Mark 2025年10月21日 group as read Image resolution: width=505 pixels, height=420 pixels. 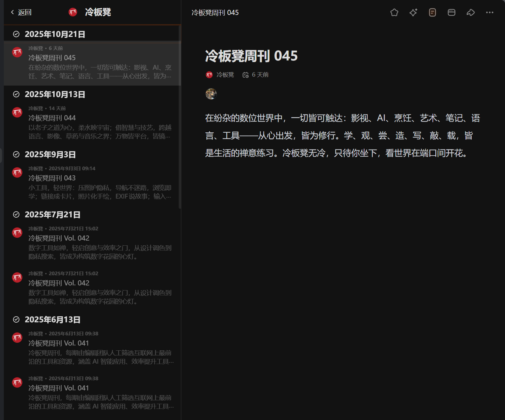click(x=16, y=34)
